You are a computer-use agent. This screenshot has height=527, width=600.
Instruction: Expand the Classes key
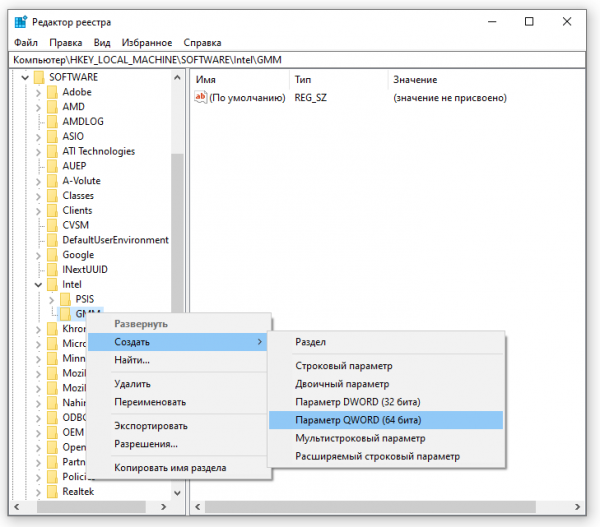pos(38,196)
